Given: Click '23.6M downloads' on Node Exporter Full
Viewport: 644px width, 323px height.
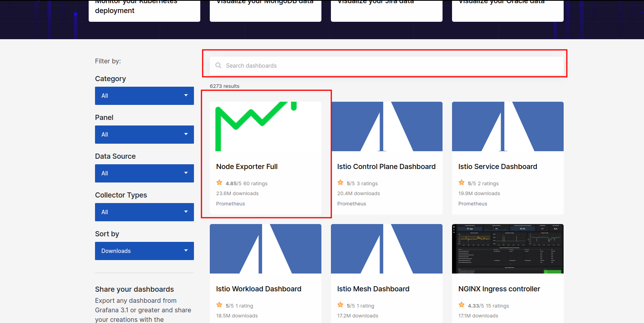Looking at the screenshot, I should (x=237, y=194).
